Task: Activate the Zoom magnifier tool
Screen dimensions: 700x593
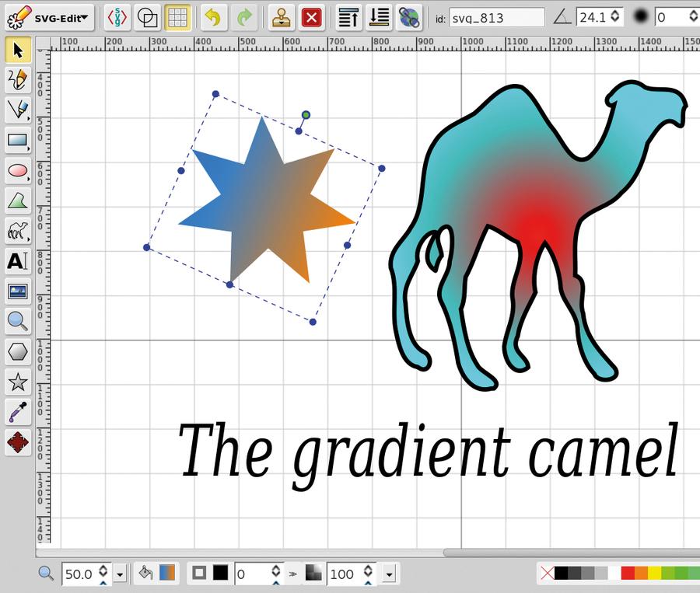Action: (x=18, y=321)
